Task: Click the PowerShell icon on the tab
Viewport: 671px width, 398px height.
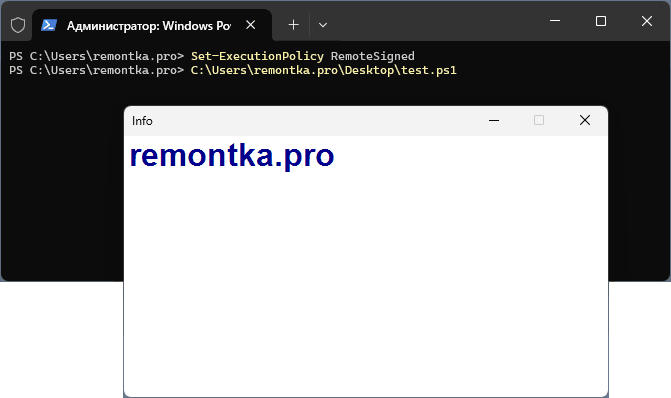Action: [x=49, y=25]
